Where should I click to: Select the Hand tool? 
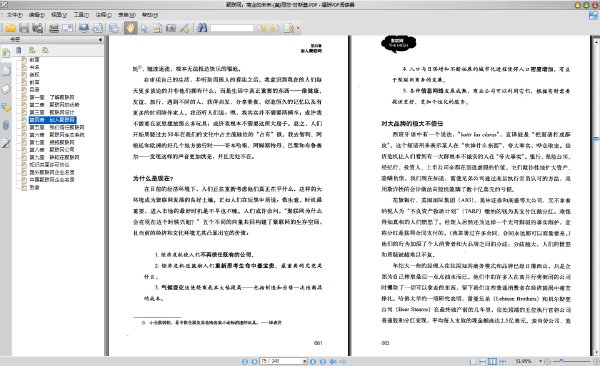(x=130, y=28)
